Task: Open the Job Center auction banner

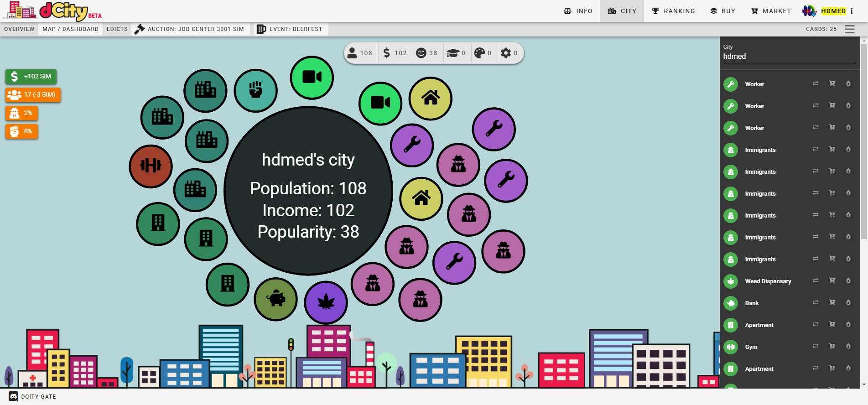Action: coord(190,29)
